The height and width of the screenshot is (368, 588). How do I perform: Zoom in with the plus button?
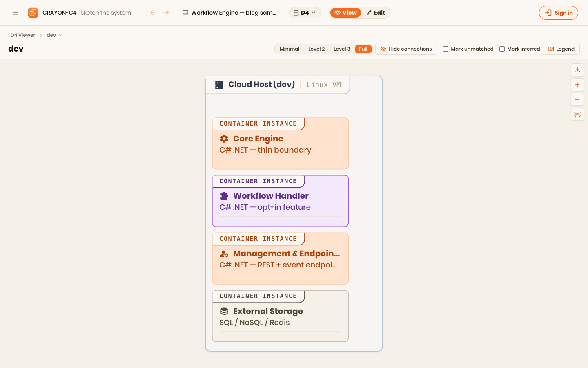[x=577, y=85]
